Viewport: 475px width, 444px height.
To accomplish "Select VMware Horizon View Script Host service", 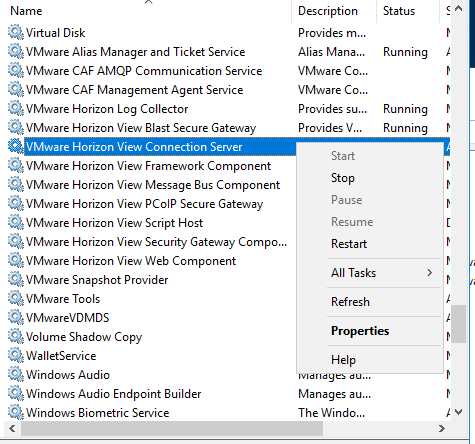I will click(x=114, y=223).
